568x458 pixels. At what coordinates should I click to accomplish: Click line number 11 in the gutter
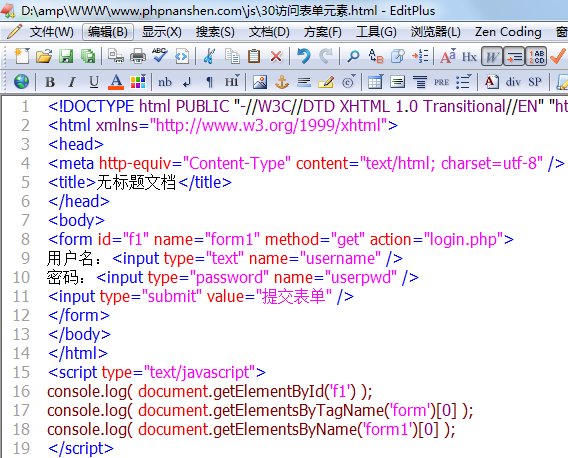(x=21, y=296)
